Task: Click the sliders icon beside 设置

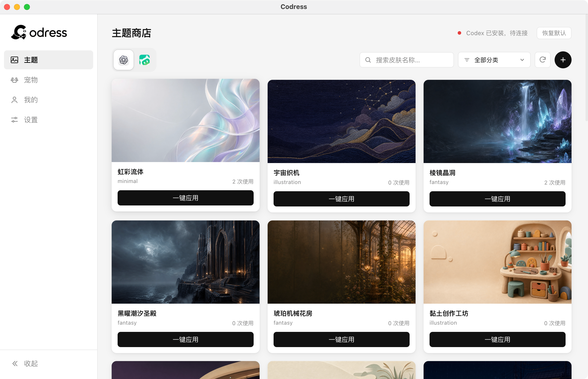Action: click(14, 120)
